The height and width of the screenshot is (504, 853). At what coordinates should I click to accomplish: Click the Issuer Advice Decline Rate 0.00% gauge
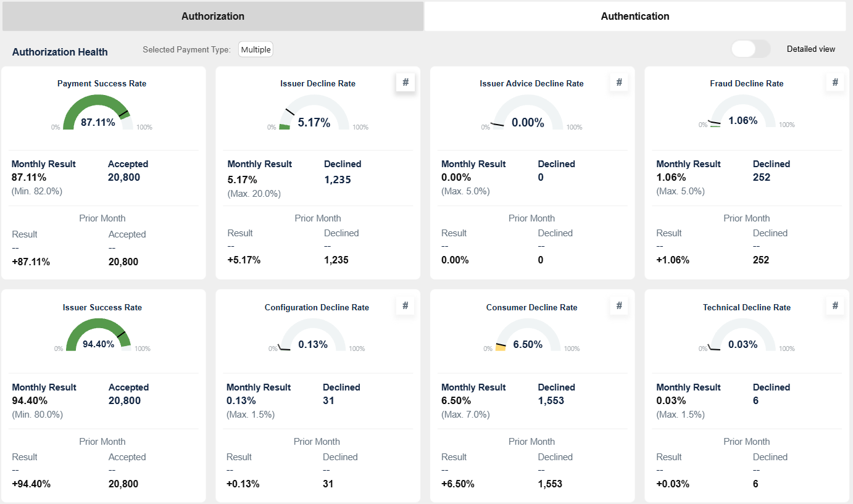pos(528,112)
